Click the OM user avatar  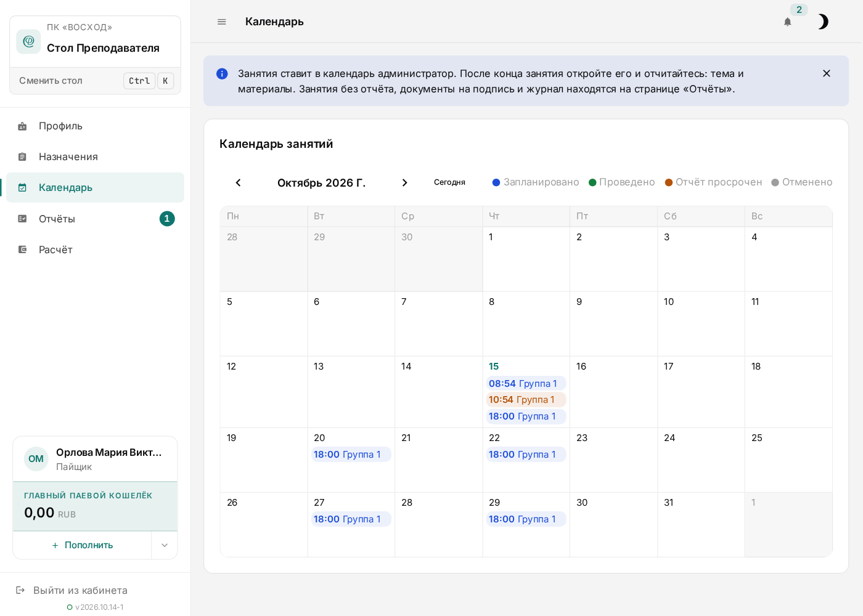point(36,459)
